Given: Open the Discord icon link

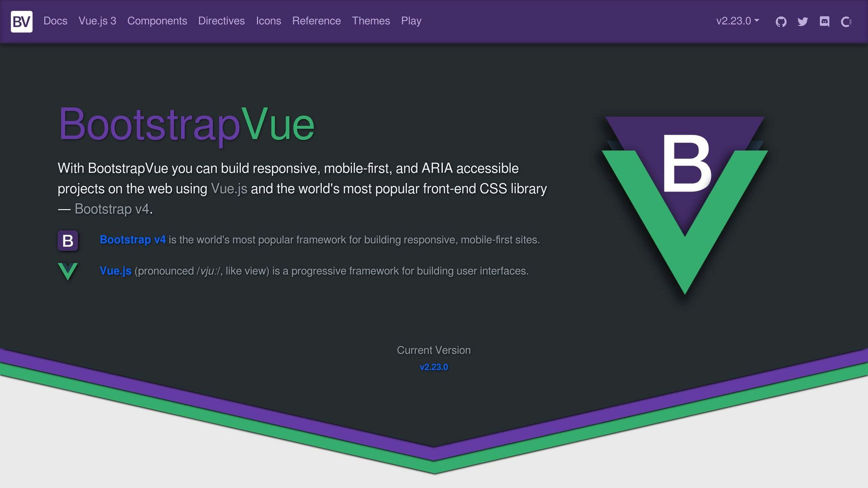Looking at the screenshot, I should coord(824,21).
